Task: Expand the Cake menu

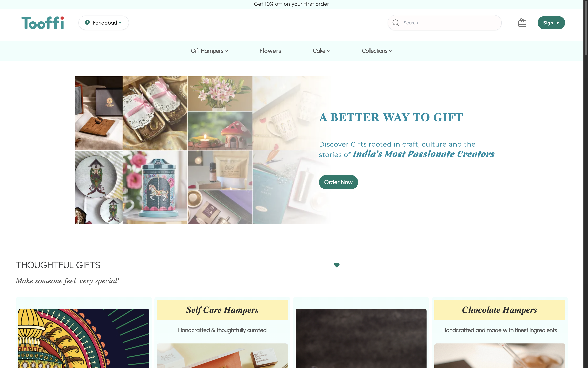Action: (321, 51)
